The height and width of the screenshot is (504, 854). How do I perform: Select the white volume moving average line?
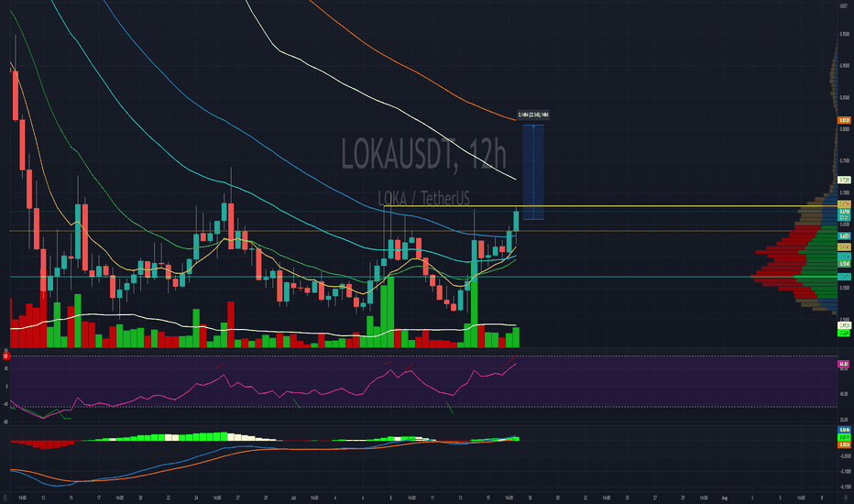[x=261, y=330]
